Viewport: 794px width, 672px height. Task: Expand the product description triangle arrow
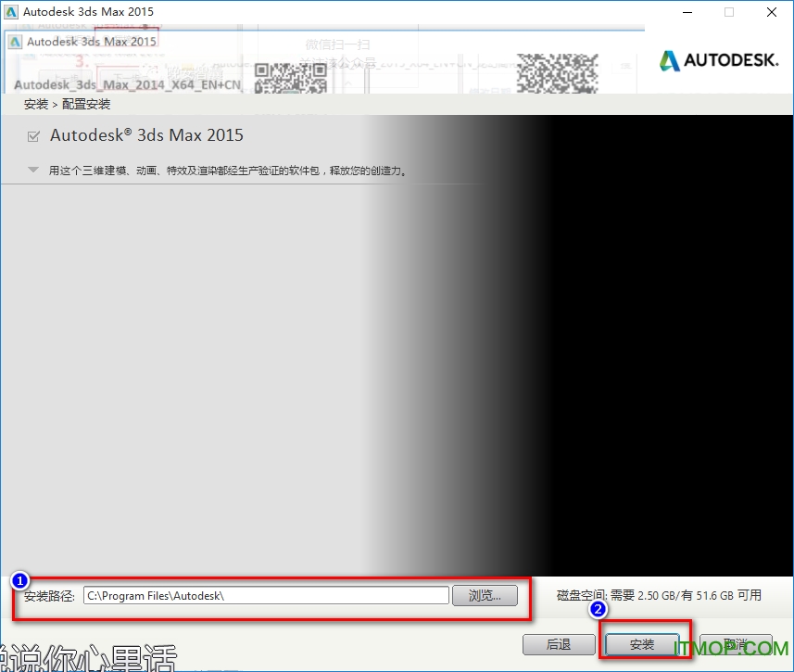[33, 171]
